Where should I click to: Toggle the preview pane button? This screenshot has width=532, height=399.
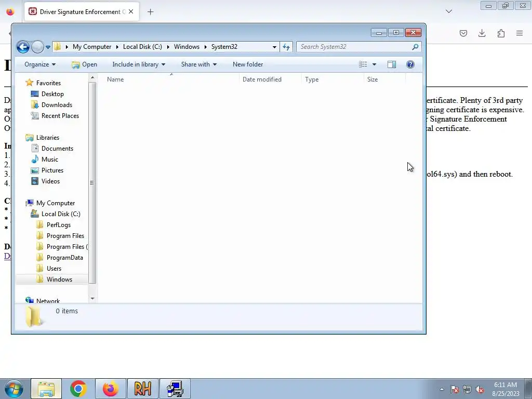(x=392, y=64)
